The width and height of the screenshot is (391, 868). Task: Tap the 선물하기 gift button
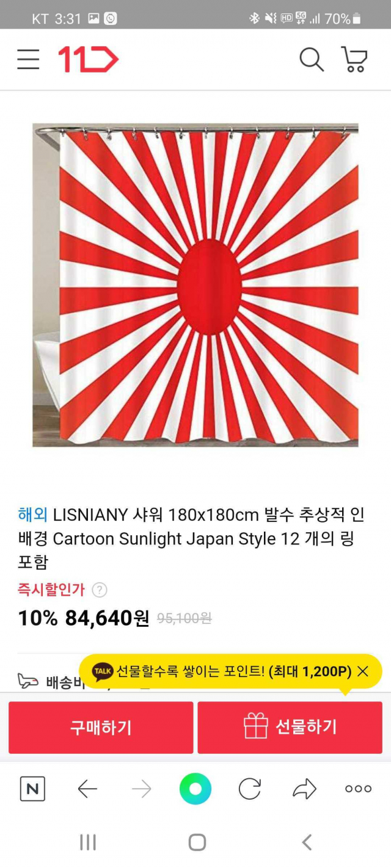coord(290,728)
